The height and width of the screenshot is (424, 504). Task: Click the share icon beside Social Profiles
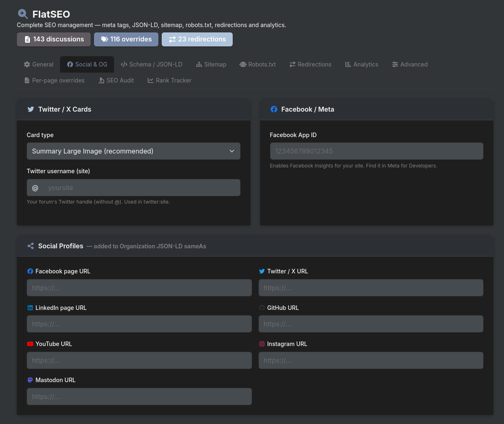(30, 246)
